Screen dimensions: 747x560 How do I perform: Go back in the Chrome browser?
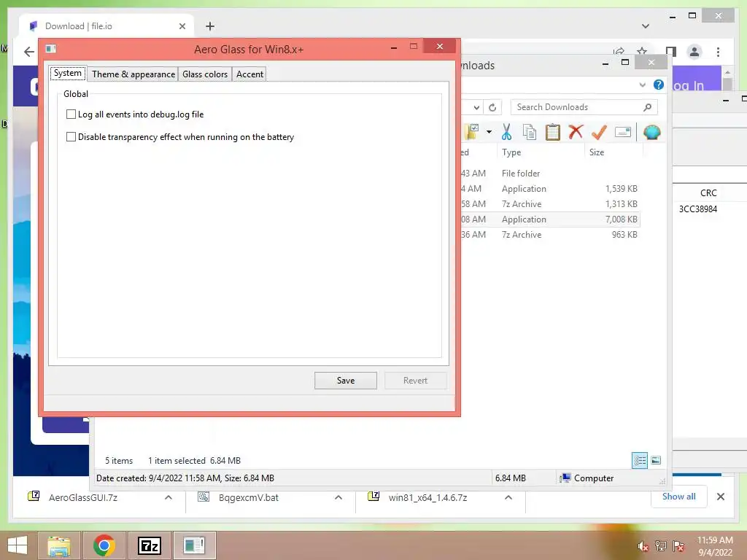click(x=29, y=52)
